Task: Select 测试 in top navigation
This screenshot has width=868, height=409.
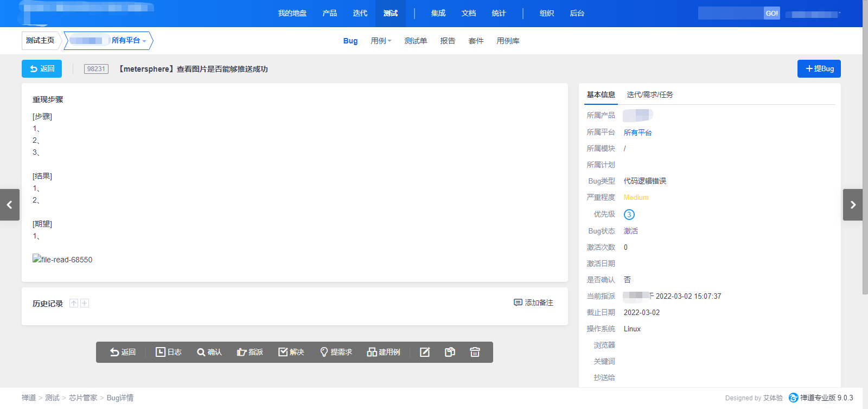Action: [391, 13]
